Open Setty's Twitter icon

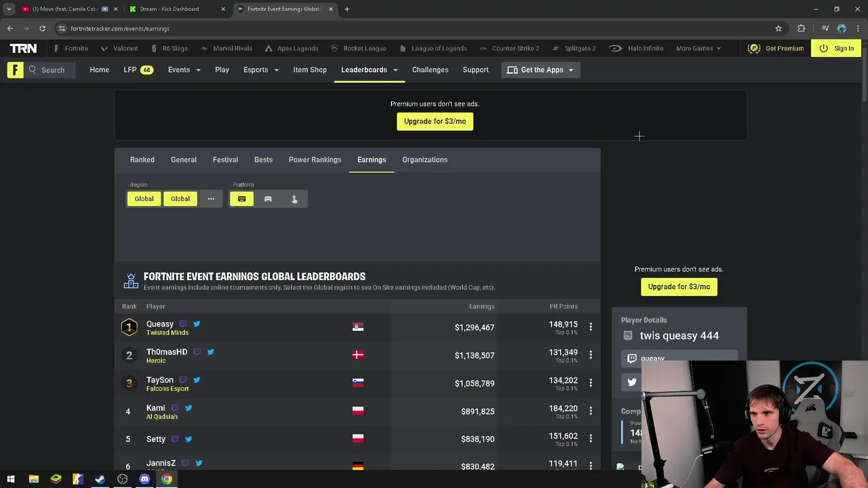pyautogui.click(x=188, y=439)
